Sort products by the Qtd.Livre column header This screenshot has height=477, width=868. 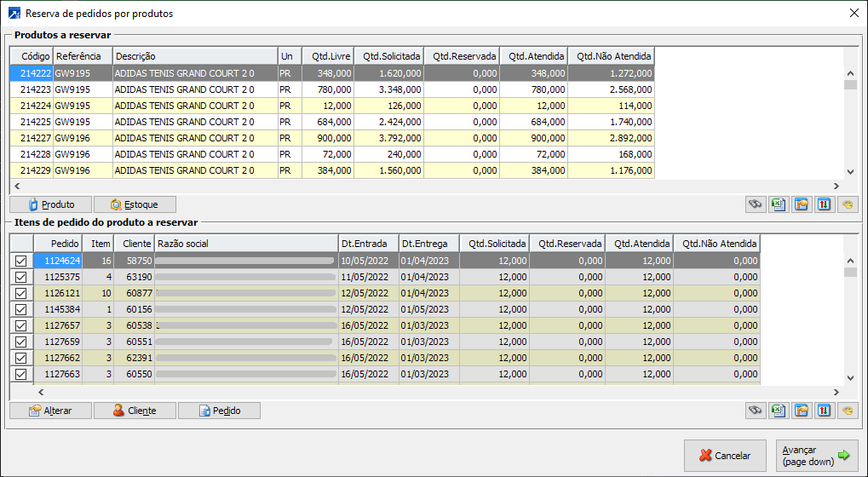point(328,56)
